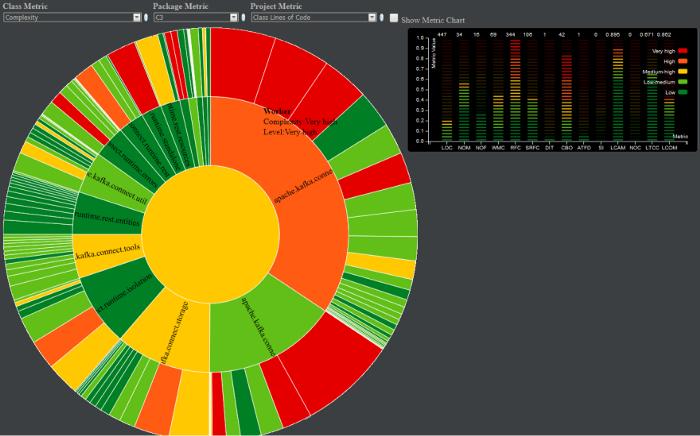700x436 pixels.
Task: Open the Package Metric C3 dropdown
Action: pyautogui.click(x=196, y=17)
